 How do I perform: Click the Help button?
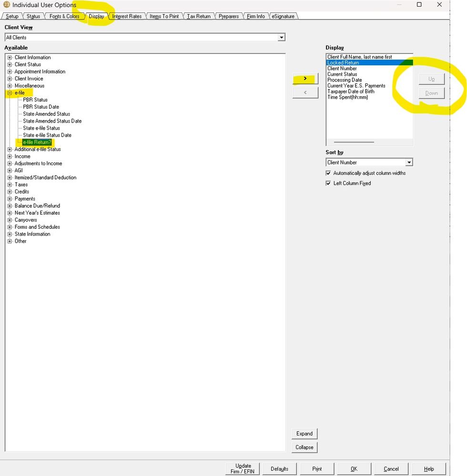428,468
